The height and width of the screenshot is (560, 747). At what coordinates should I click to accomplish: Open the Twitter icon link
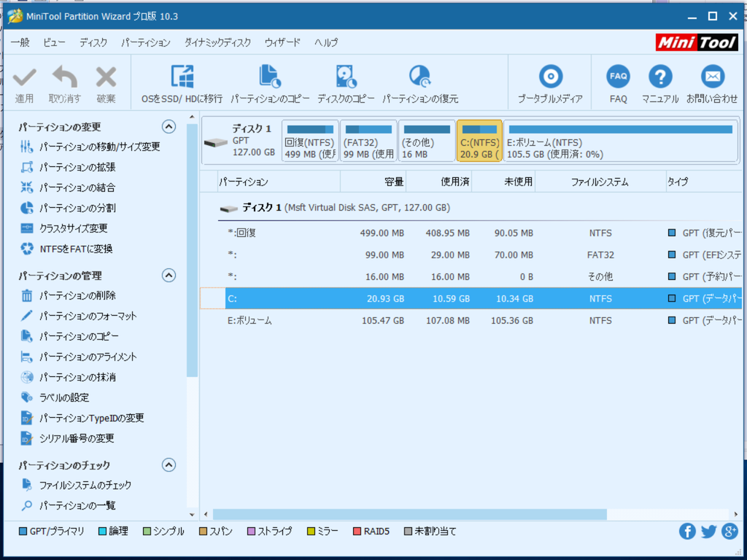tap(708, 532)
